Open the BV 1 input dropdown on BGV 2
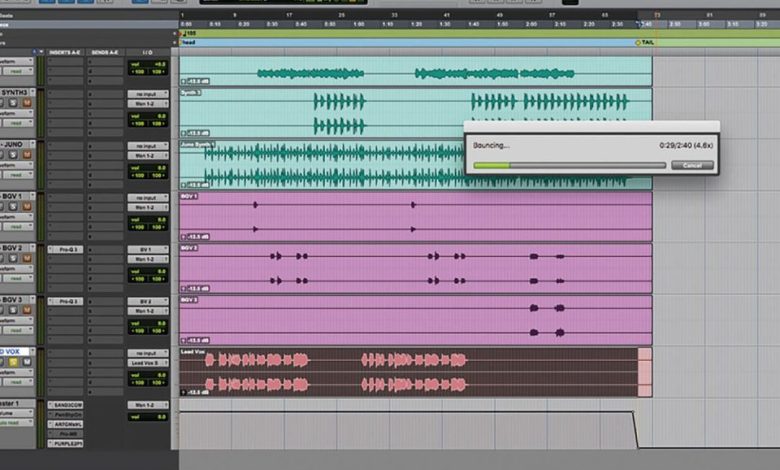This screenshot has height=470, width=780. click(x=147, y=249)
